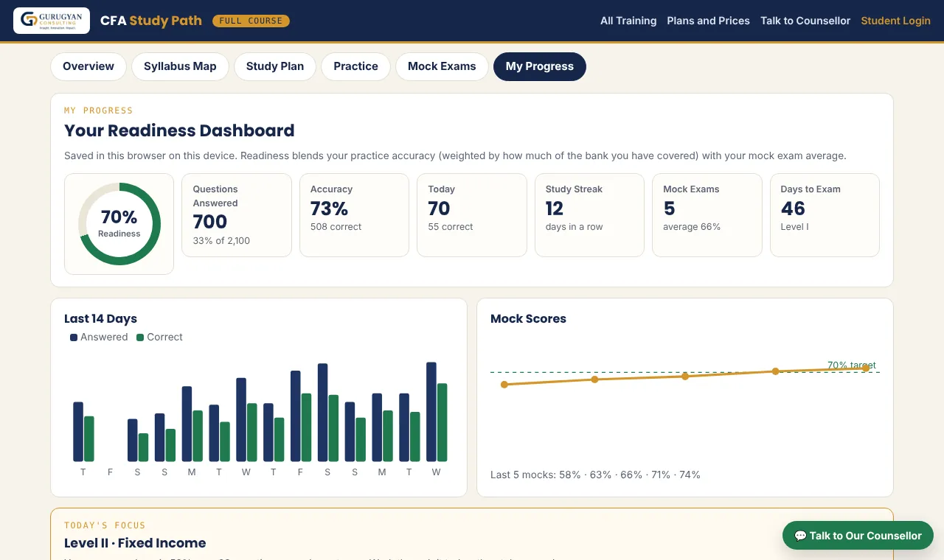Viewport: 944px width, 560px height.
Task: Switch to the Syllabus Map tab
Action: (x=180, y=66)
